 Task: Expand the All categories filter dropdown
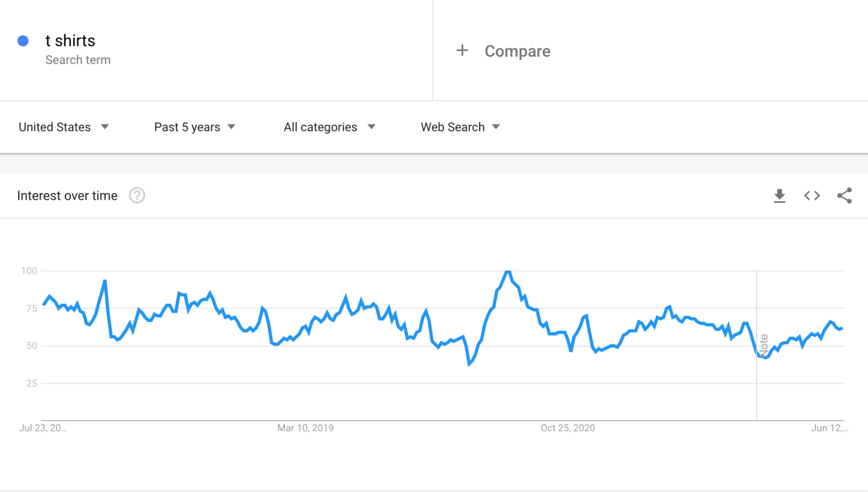[330, 126]
